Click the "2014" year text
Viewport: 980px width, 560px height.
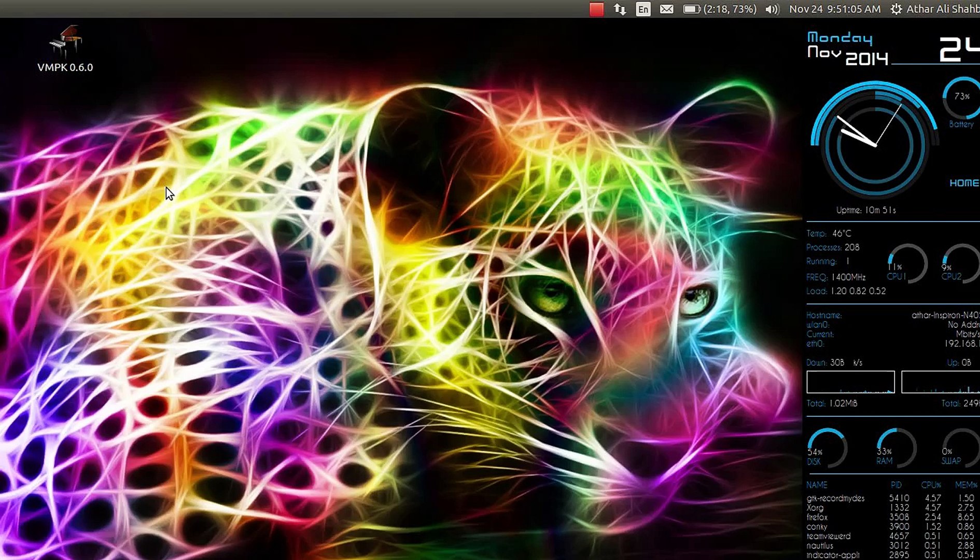tap(867, 59)
